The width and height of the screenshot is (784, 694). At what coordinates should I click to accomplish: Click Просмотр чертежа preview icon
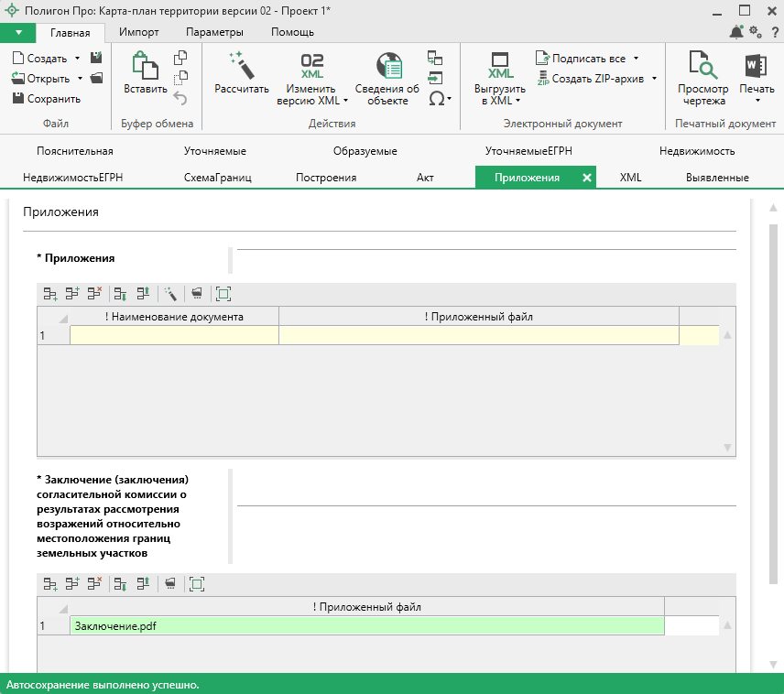click(702, 66)
